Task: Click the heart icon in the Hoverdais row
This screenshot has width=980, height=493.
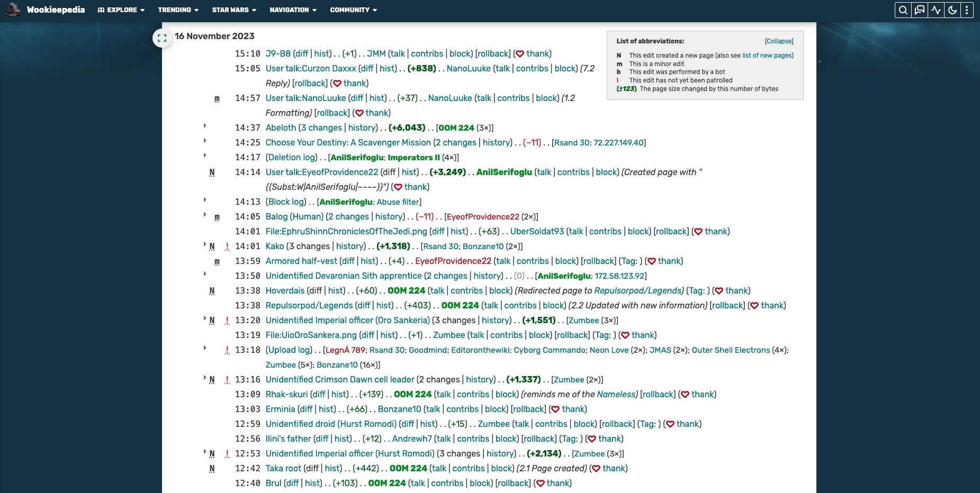Action: coord(719,291)
